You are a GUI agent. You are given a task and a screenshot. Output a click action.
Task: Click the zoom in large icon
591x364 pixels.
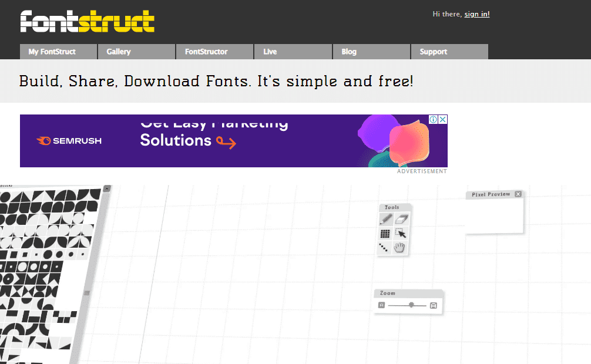(x=434, y=306)
